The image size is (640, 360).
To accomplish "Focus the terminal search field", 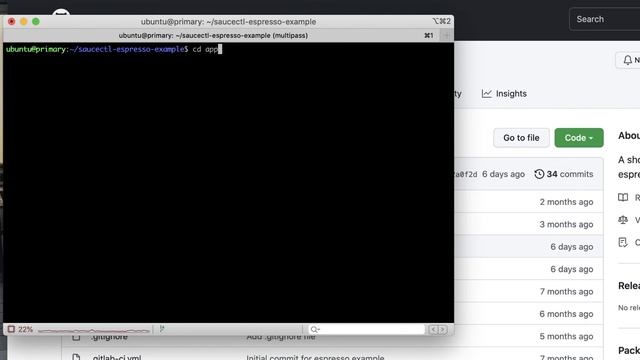I will pos(366,329).
